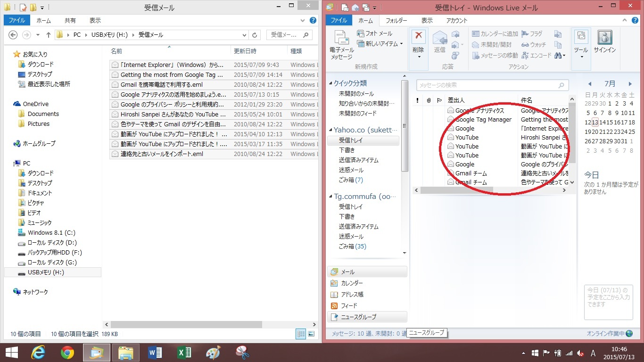644x362 pixels.
Task: Click the Explorer Up arrow button
Action: click(48, 35)
